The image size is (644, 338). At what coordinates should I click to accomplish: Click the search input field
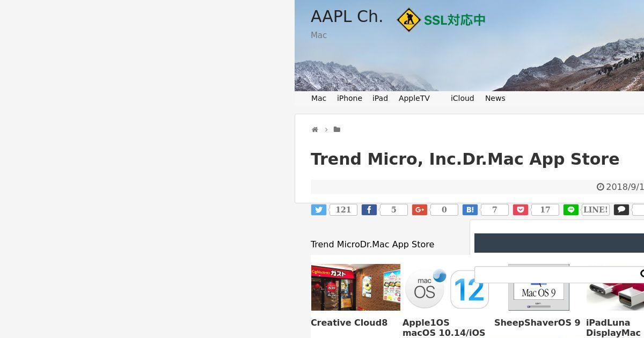[559, 275]
